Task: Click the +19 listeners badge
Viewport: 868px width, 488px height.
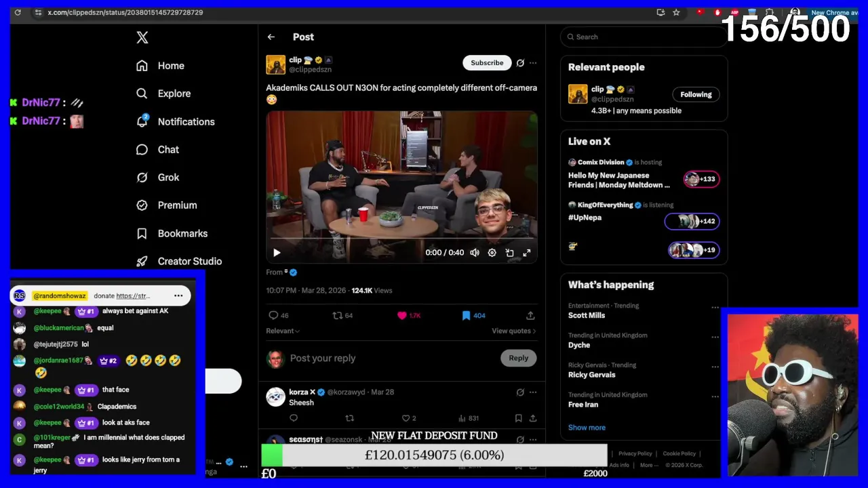Action: pos(694,250)
